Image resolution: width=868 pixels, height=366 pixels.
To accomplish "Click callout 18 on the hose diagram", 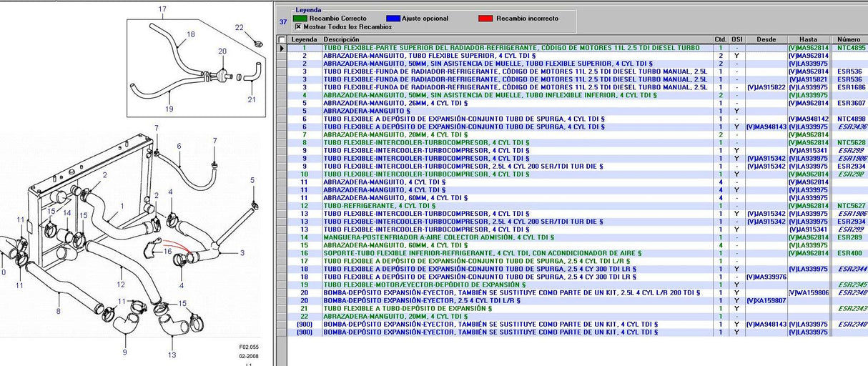I will tap(191, 34).
